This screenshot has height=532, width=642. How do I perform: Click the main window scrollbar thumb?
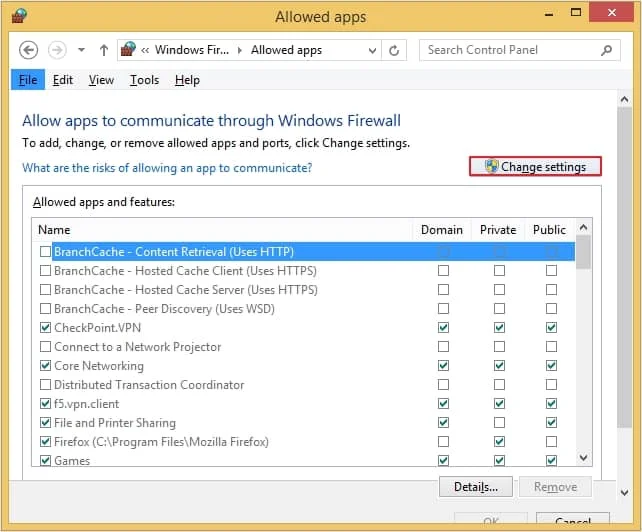624,268
